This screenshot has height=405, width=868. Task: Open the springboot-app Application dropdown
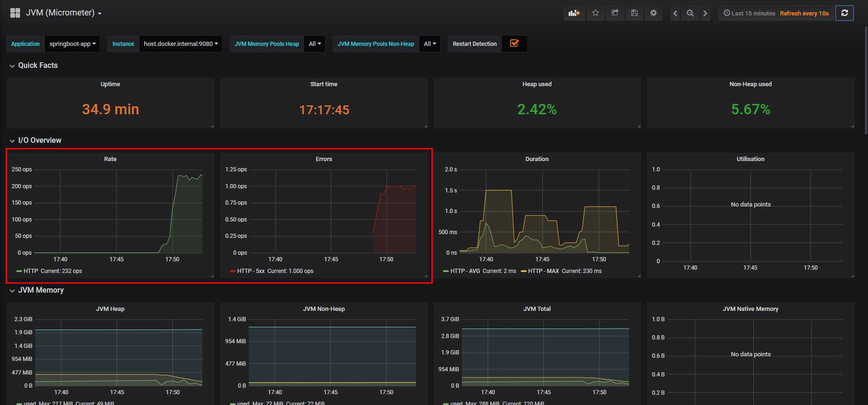pyautogui.click(x=73, y=44)
